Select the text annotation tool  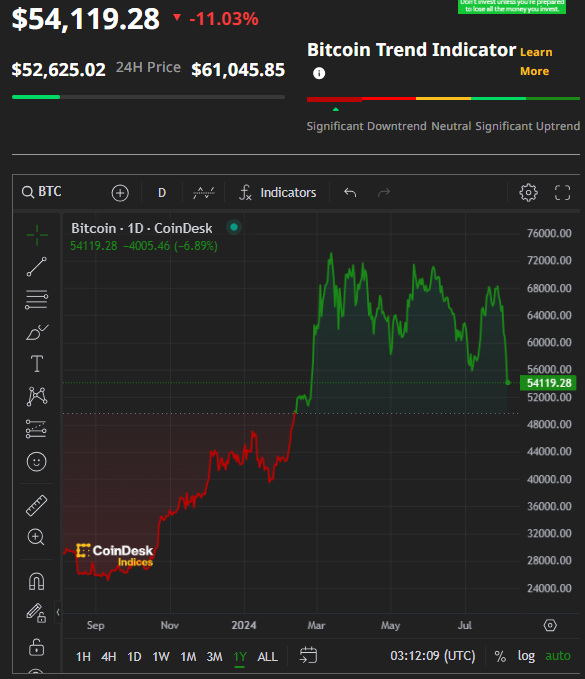click(37, 364)
